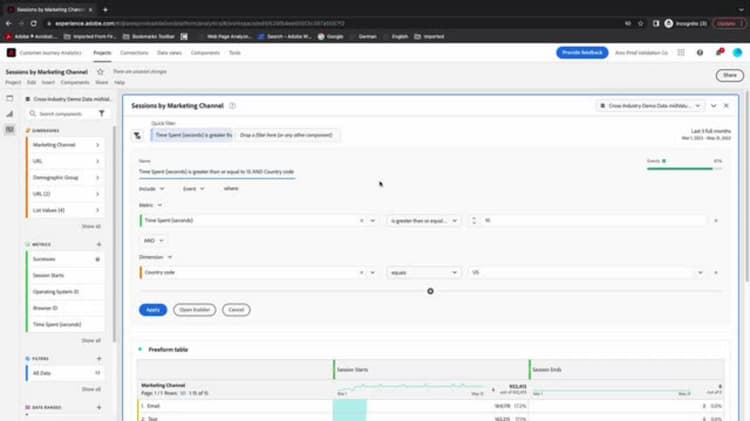The image size is (750, 421).
Task: Open the AND operator dropdown
Action: (154, 241)
